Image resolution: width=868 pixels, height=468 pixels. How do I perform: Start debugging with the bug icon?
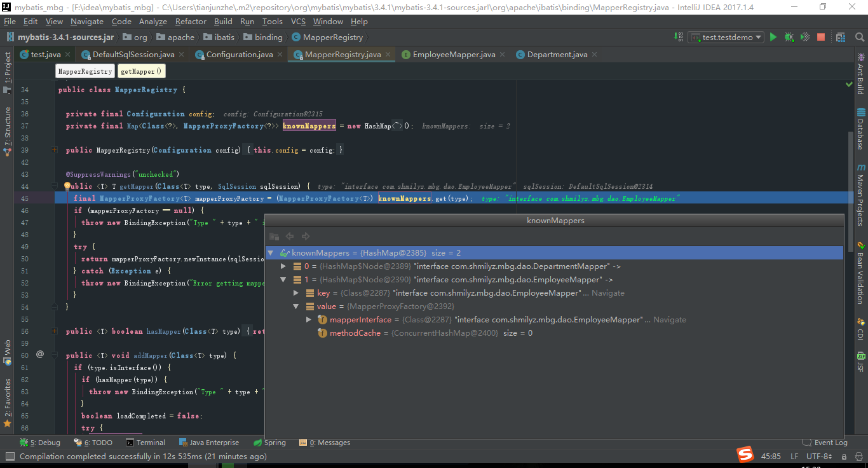tap(789, 38)
